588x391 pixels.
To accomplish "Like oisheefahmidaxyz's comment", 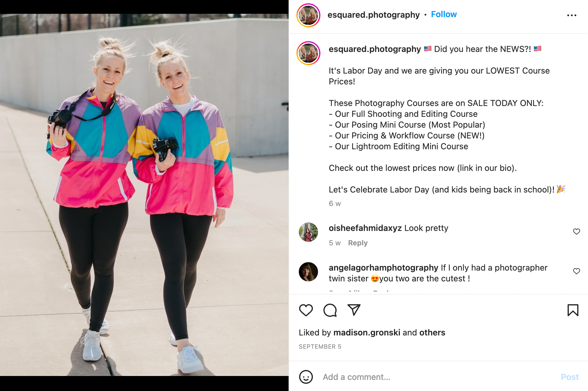I will 576,232.
